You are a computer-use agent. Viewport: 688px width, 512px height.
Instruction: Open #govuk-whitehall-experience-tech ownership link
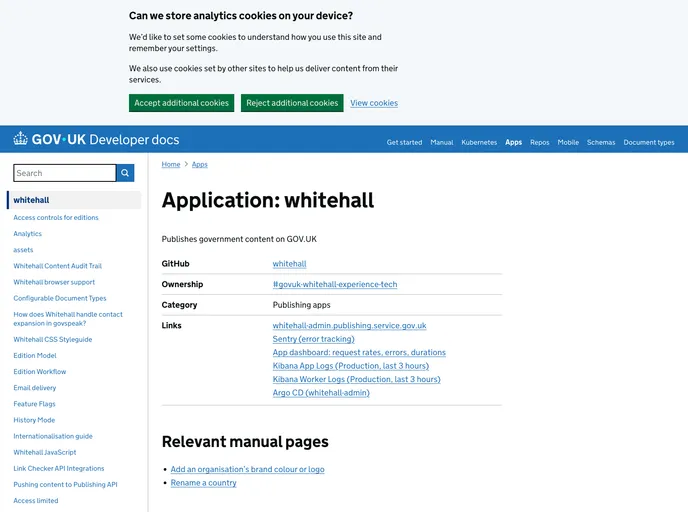tap(334, 284)
